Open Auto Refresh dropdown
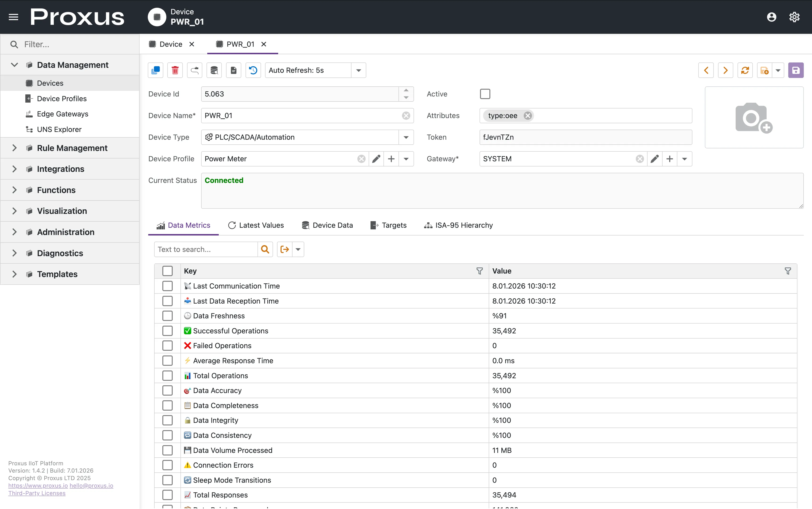Image resolution: width=812 pixels, height=509 pixels. pyautogui.click(x=358, y=70)
